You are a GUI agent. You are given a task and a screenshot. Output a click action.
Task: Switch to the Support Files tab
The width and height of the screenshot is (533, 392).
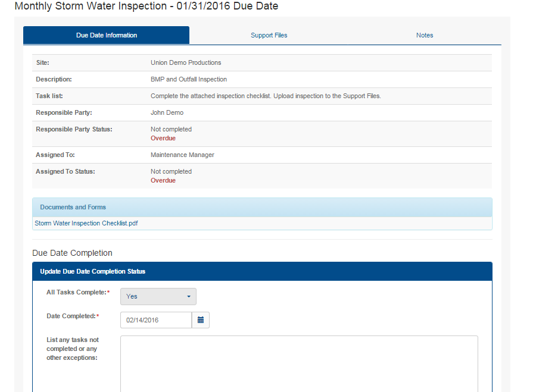click(269, 35)
